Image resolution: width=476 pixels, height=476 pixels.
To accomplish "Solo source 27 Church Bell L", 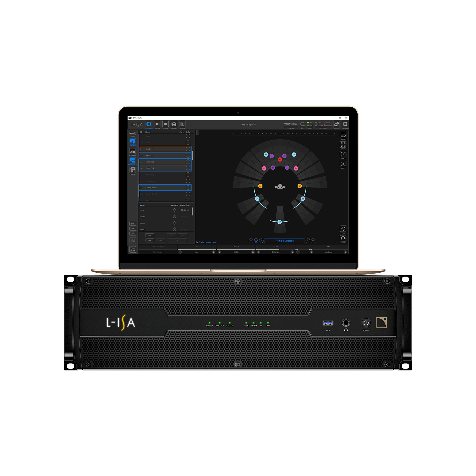I will (188, 188).
